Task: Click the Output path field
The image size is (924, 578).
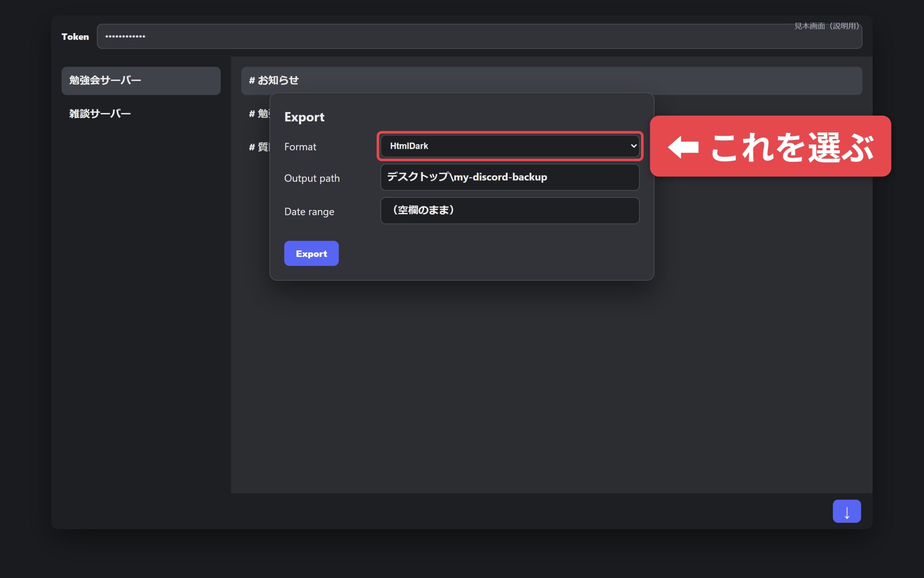Action: (510, 177)
